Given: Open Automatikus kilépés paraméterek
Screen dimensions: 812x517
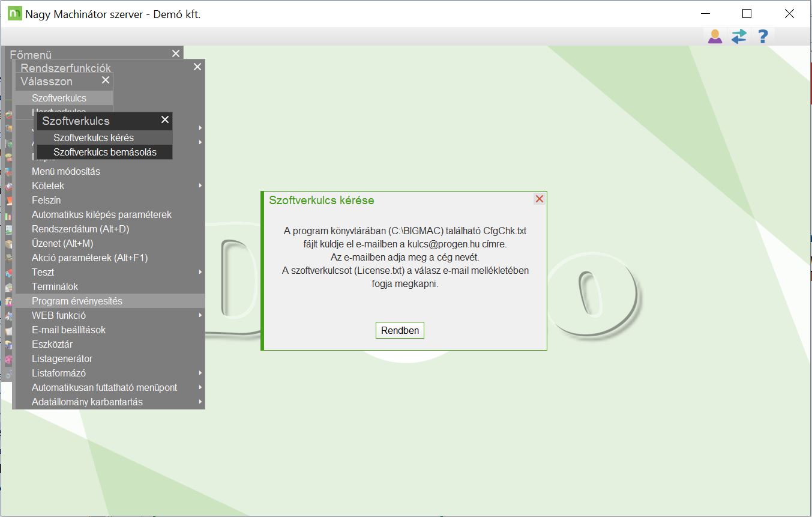Looking at the screenshot, I should coord(109,214).
